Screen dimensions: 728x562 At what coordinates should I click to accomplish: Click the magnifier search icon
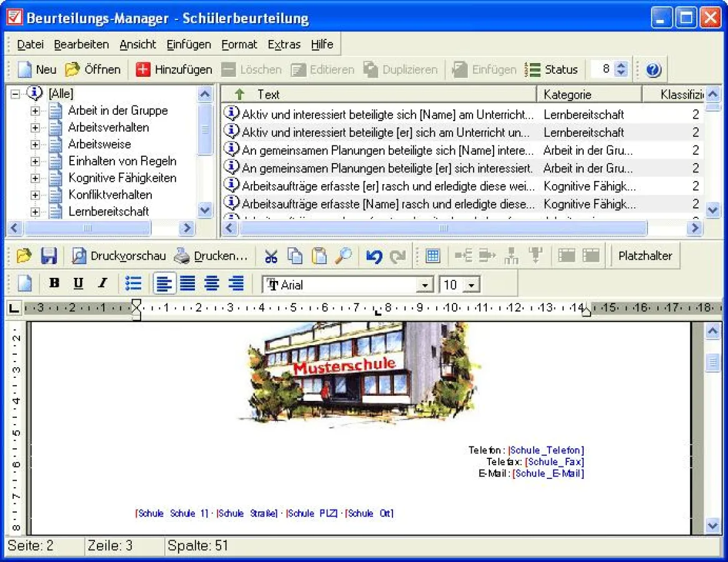coord(343,256)
